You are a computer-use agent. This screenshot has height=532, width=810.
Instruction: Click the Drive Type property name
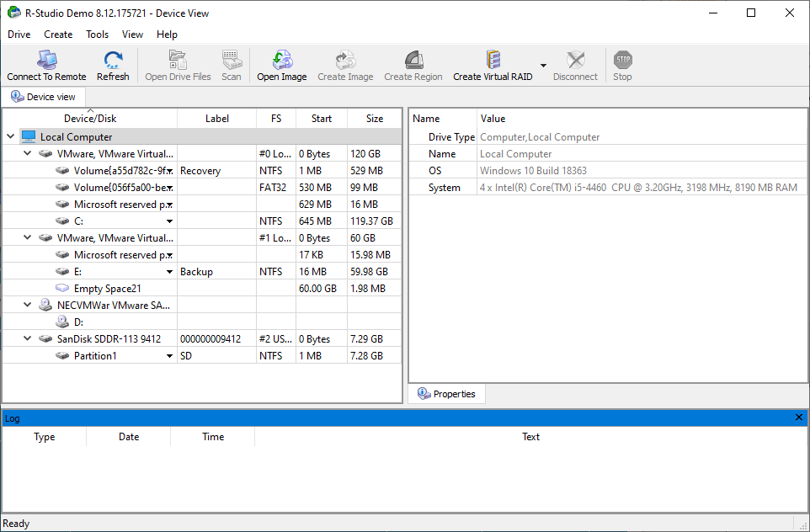(x=451, y=137)
